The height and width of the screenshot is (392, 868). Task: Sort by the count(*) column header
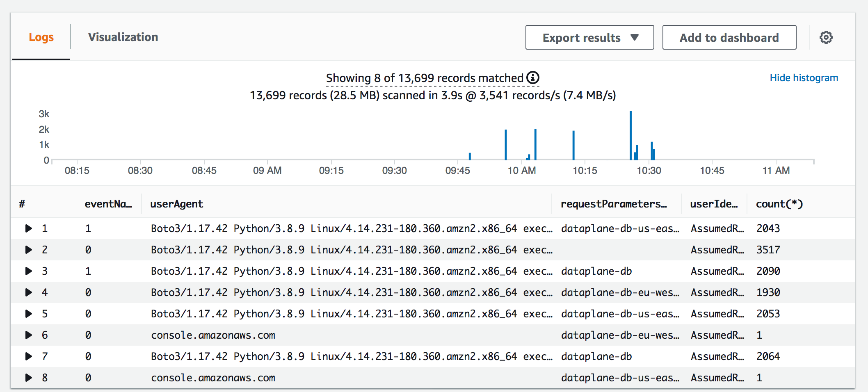click(x=779, y=203)
